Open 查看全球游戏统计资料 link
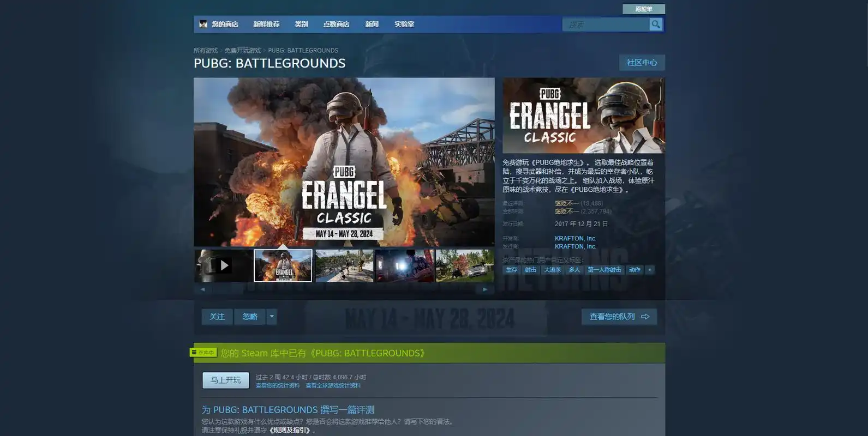The height and width of the screenshot is (436, 868). [333, 385]
